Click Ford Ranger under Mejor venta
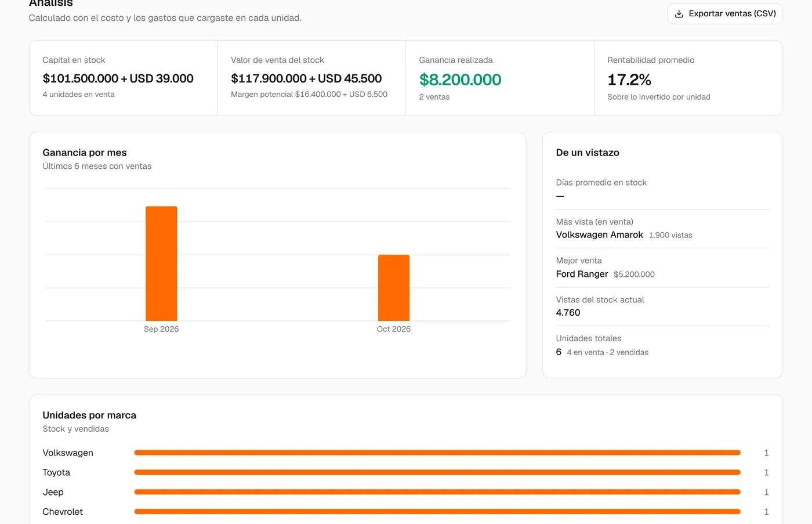This screenshot has height=524, width=812. (582, 274)
